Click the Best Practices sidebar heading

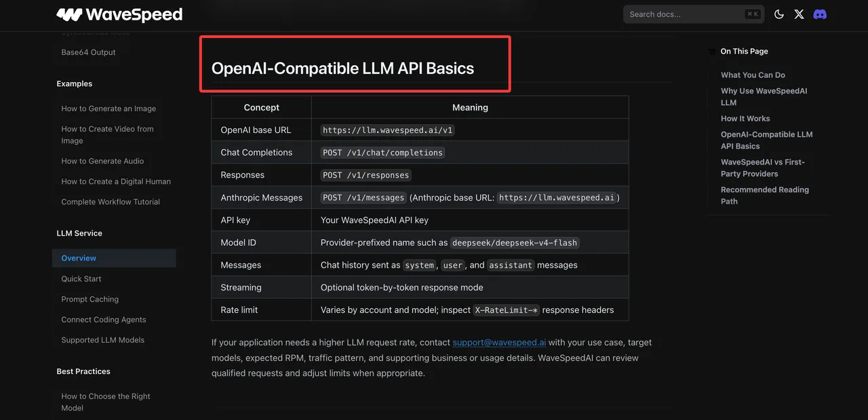[83, 371]
